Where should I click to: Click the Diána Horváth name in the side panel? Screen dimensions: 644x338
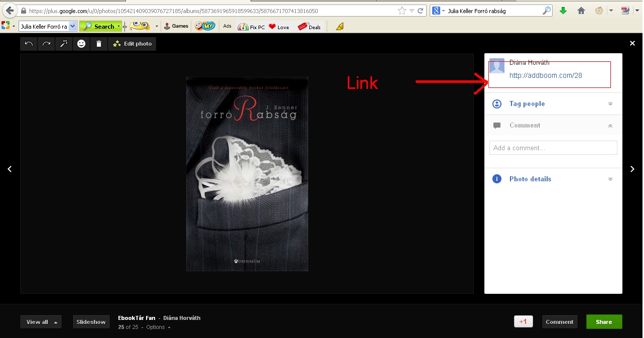[x=529, y=62]
